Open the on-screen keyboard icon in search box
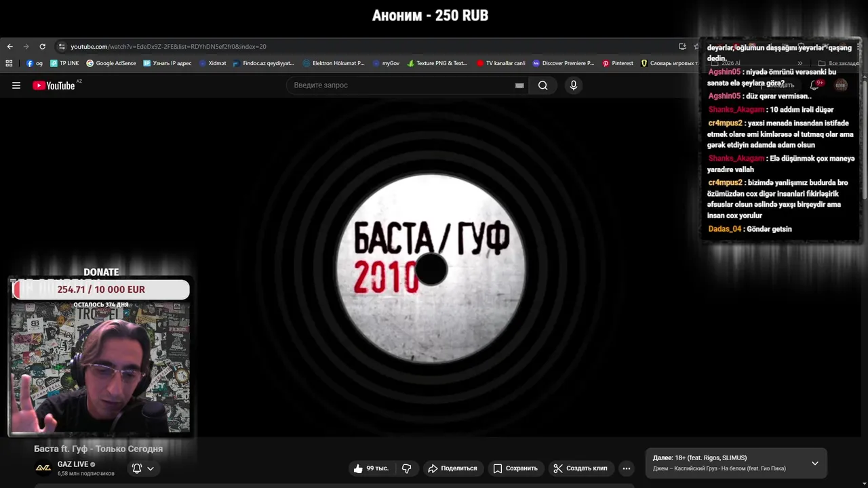868x488 pixels. click(519, 85)
